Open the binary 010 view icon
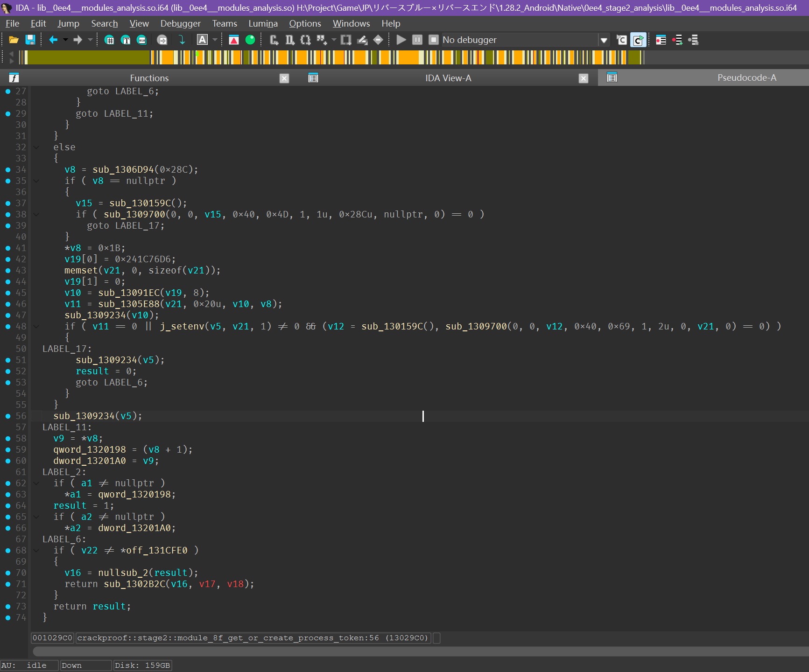The width and height of the screenshot is (809, 672). point(141,40)
